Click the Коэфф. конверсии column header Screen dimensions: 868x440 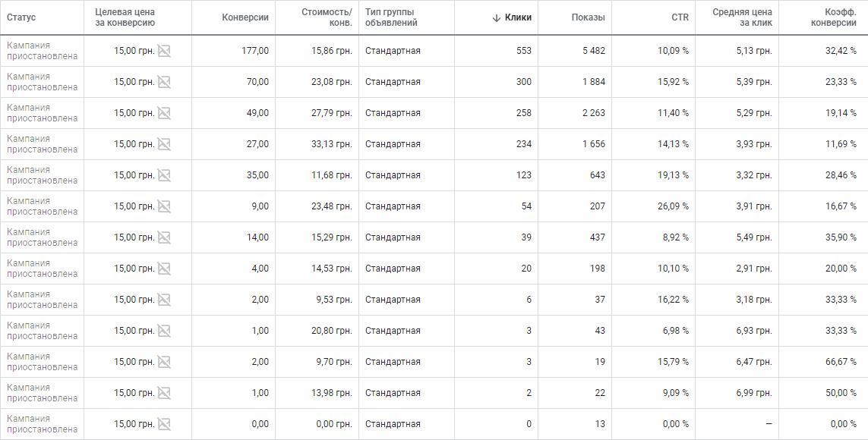click(834, 17)
